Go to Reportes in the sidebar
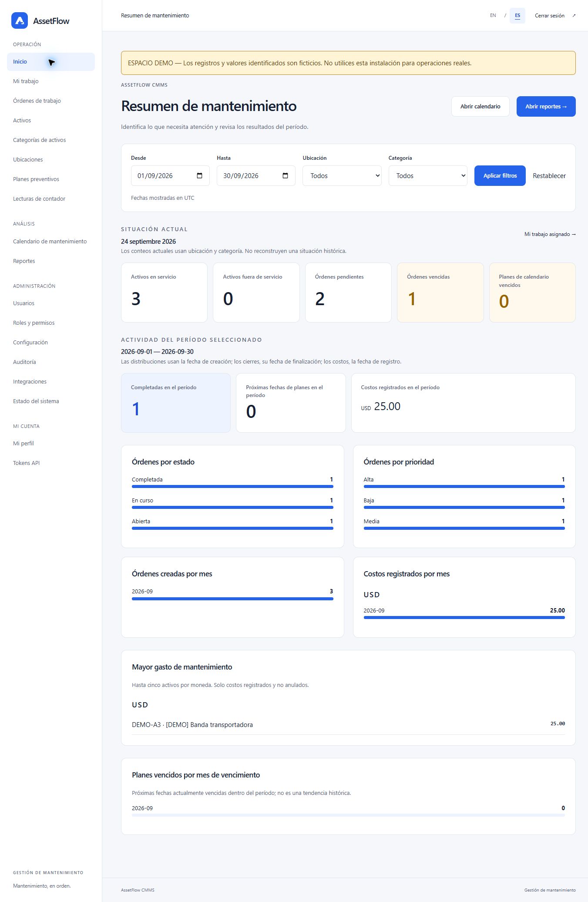588x902 pixels. pyautogui.click(x=51, y=261)
